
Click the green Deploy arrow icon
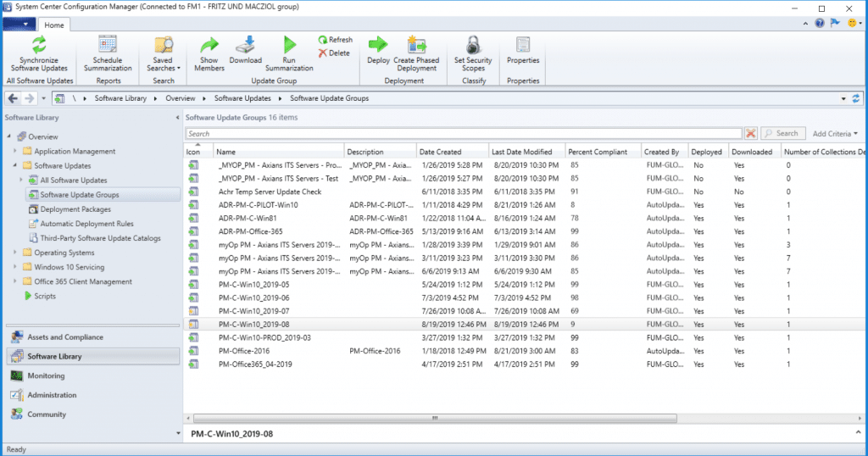click(x=378, y=45)
